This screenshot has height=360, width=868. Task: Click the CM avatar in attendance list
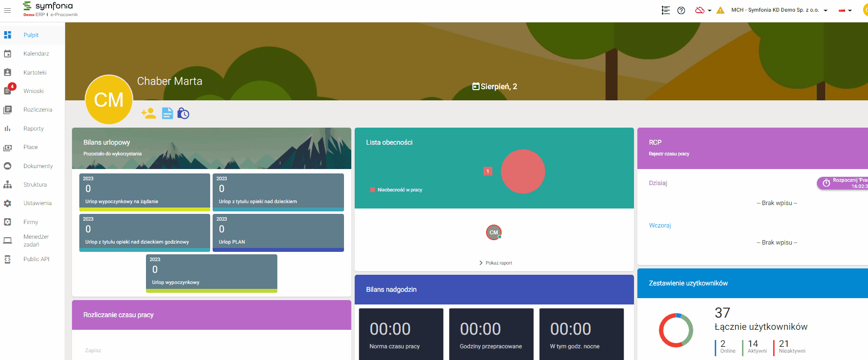click(x=494, y=232)
